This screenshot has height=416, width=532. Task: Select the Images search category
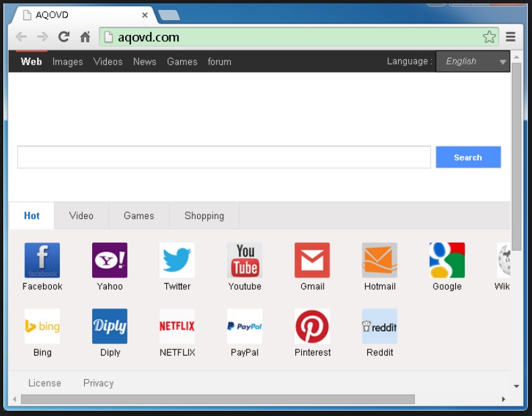click(x=67, y=62)
